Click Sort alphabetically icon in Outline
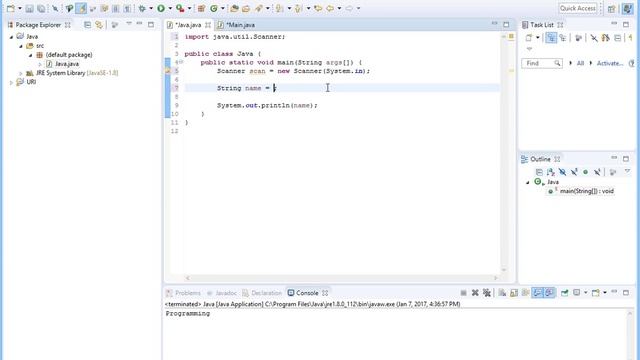 [551, 172]
